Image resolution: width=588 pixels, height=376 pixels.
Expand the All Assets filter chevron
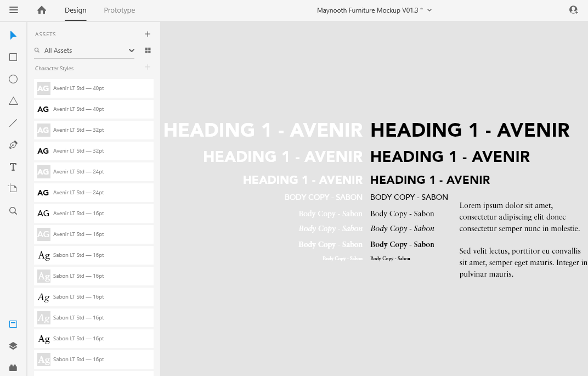tap(131, 50)
